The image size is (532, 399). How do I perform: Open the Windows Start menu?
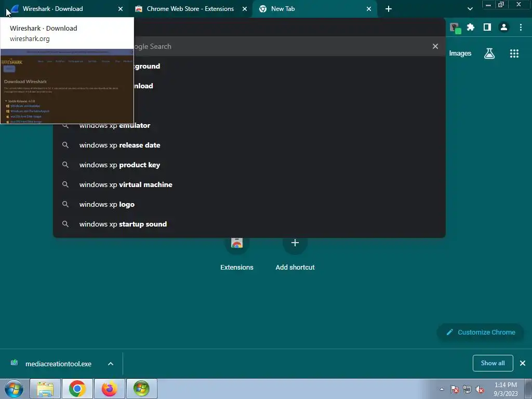[14, 389]
